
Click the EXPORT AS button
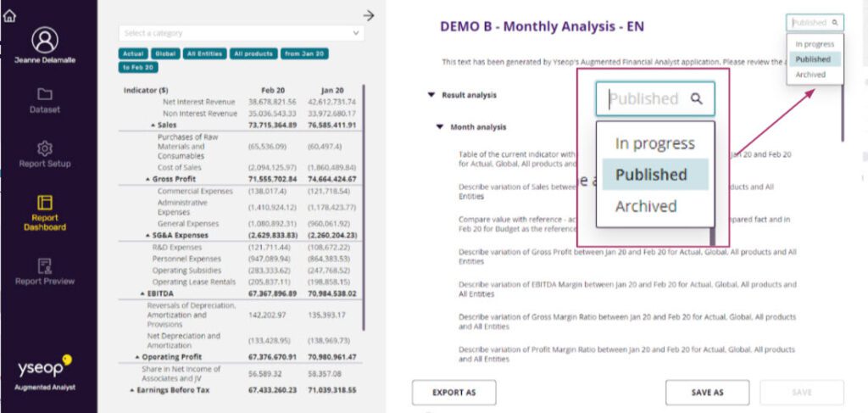pos(454,393)
